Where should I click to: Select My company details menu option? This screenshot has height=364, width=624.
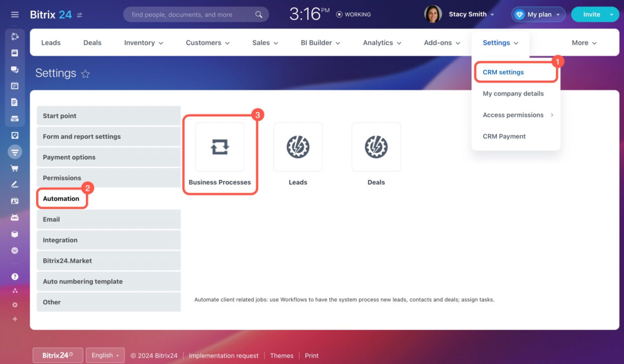(x=513, y=93)
